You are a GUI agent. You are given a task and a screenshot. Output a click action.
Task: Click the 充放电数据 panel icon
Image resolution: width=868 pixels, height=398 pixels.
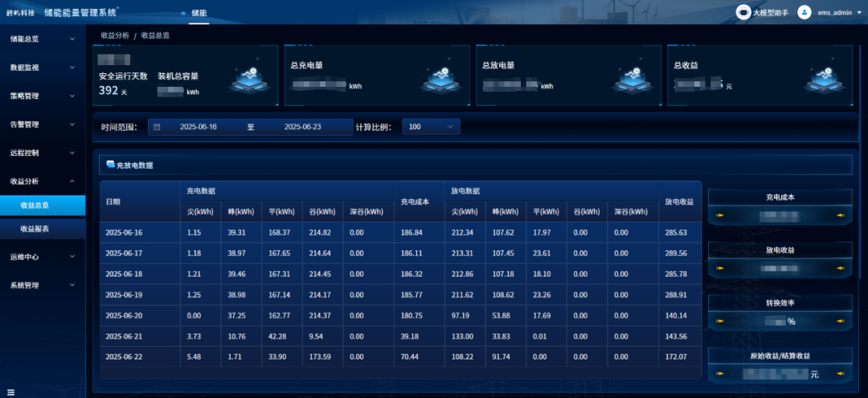[110, 164]
